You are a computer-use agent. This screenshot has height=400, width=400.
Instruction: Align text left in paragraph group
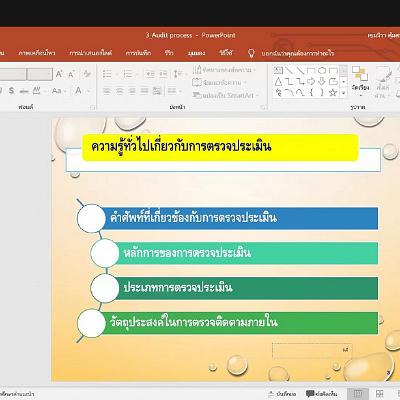[x=107, y=90]
